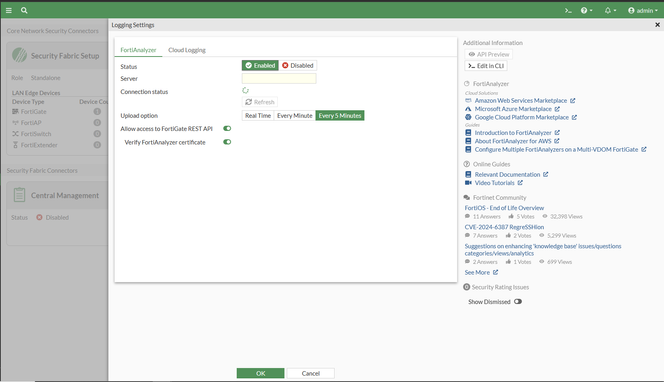
Task: Click the video camera icon beside Video Tutorials
Action: 468,183
